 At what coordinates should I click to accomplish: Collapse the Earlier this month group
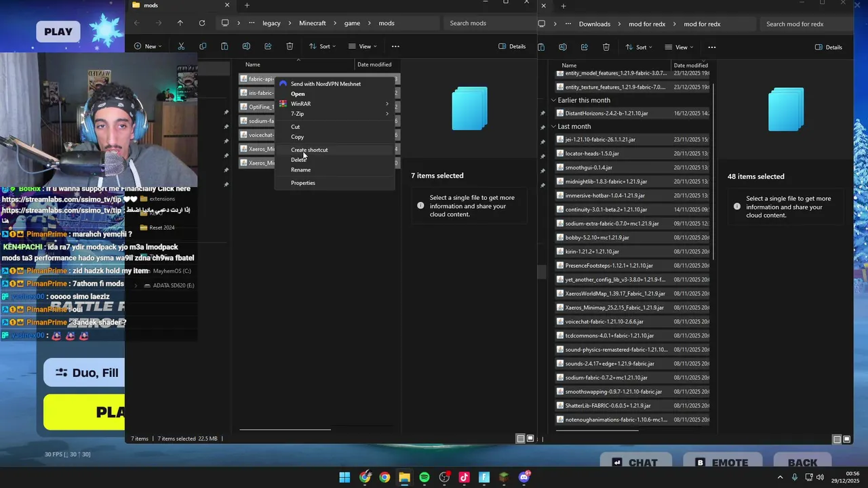[x=553, y=100]
